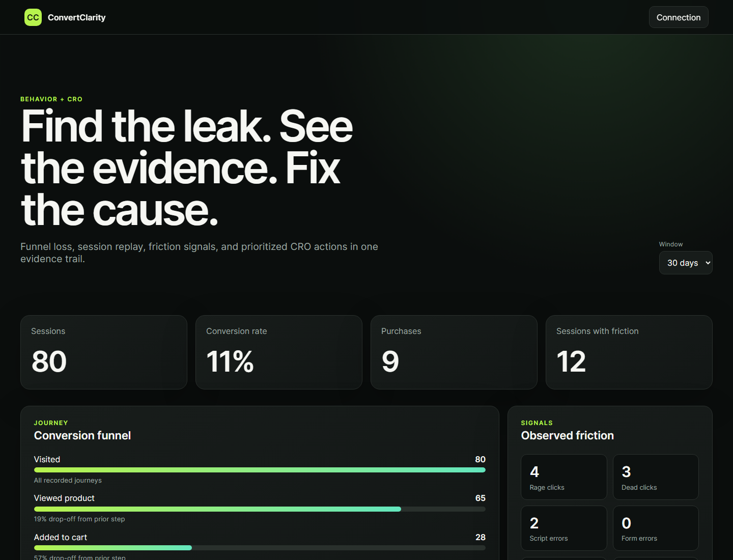This screenshot has height=560, width=733.
Task: Click the Viewed product step label
Action: pyautogui.click(x=64, y=498)
